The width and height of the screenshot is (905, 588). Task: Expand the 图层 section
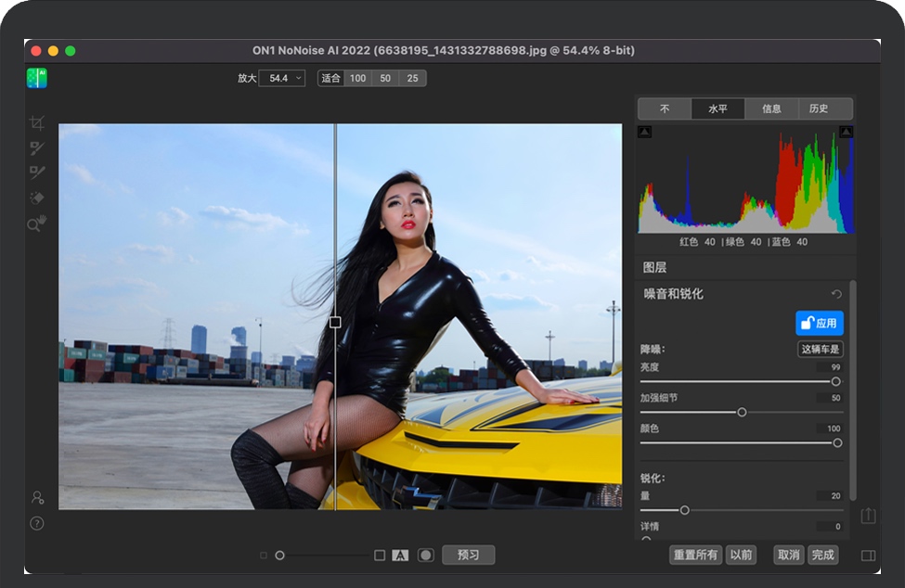coord(655,267)
